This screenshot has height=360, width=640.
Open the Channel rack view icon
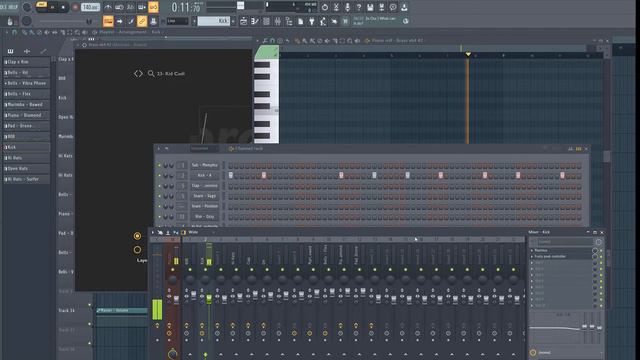point(267,21)
